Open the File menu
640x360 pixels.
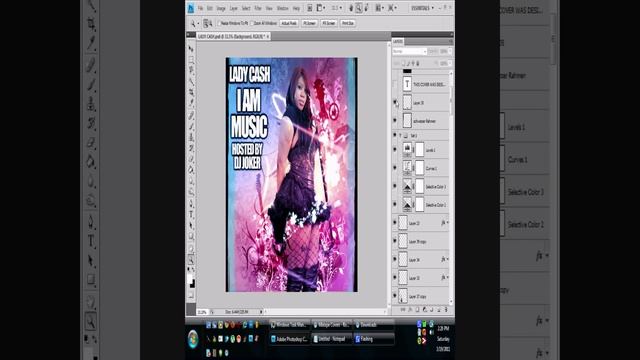[200, 8]
